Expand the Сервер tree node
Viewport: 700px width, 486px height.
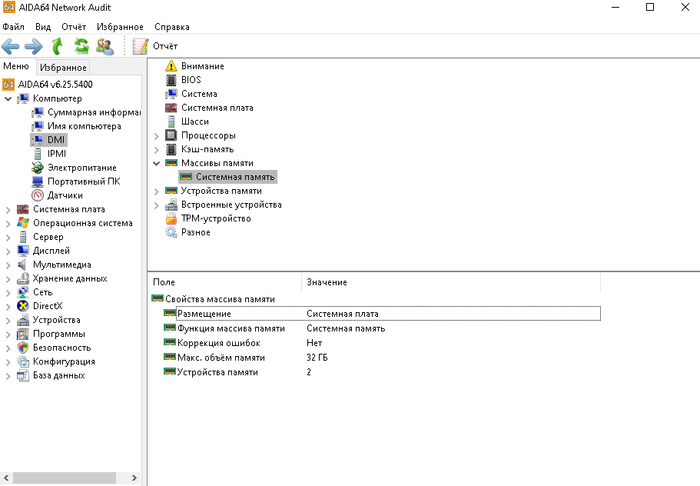pyautogui.click(x=8, y=237)
